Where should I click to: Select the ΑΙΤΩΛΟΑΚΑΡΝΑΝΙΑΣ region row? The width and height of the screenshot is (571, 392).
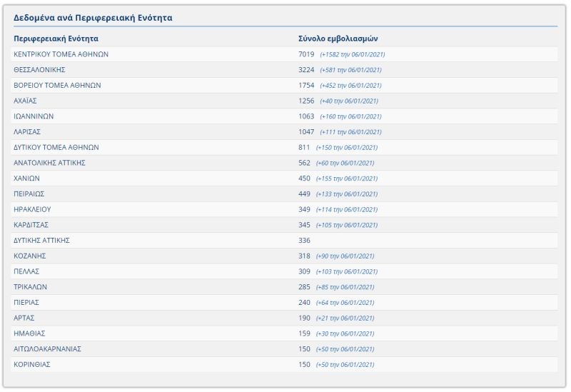[x=47, y=349]
